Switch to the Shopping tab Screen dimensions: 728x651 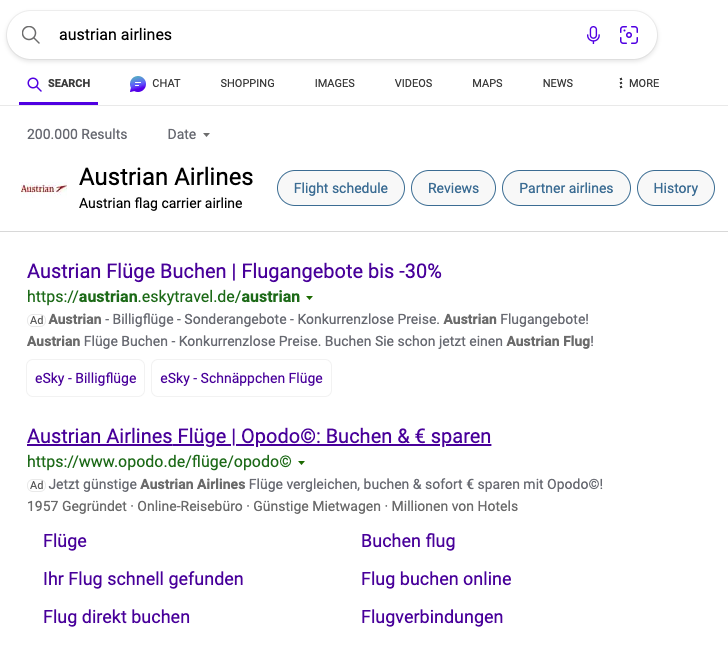tap(247, 83)
